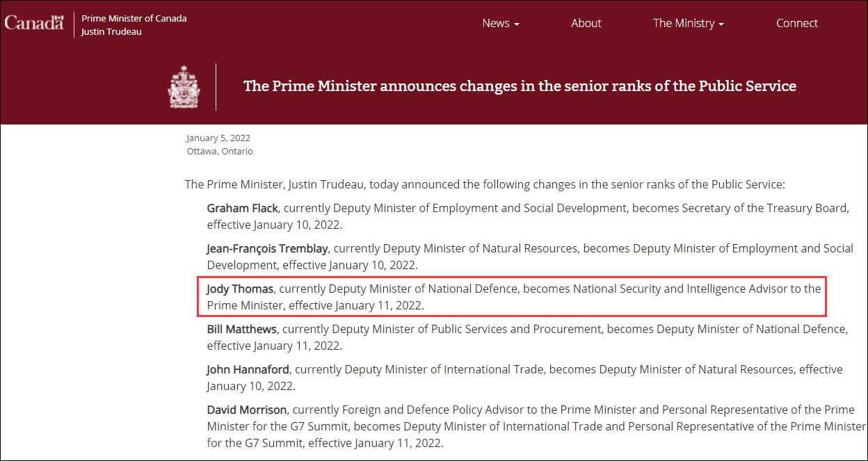This screenshot has width=868, height=461.
Task: Click the highlighted Jody Thomas name
Action: point(240,289)
